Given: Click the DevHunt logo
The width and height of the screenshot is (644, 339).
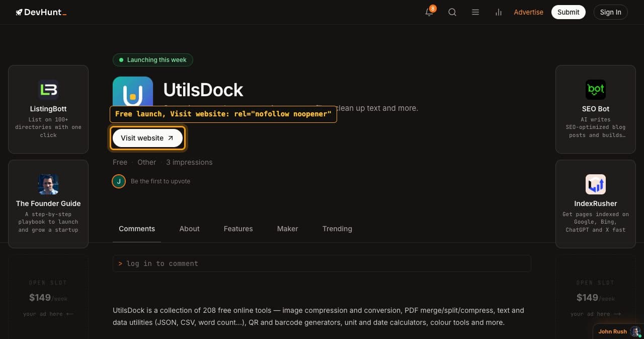Looking at the screenshot, I should pyautogui.click(x=41, y=12).
